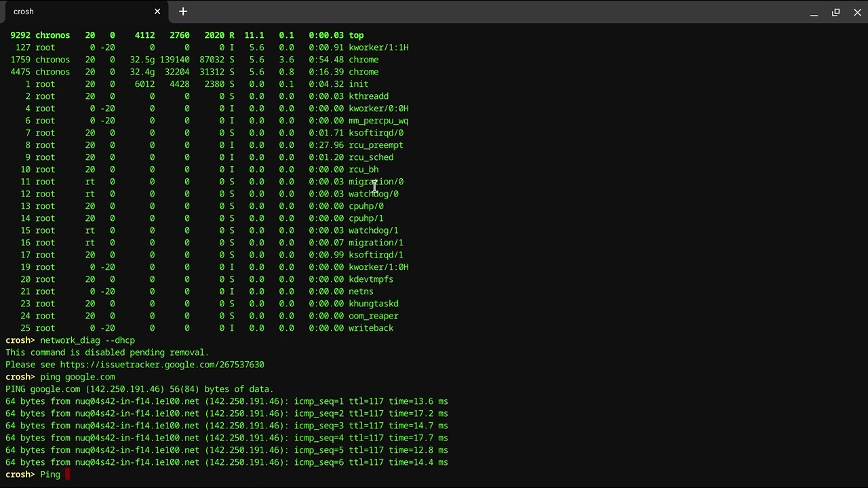Click the icmp_seq=6 ping reply line
This screenshot has width=868, height=488.
tap(226, 462)
